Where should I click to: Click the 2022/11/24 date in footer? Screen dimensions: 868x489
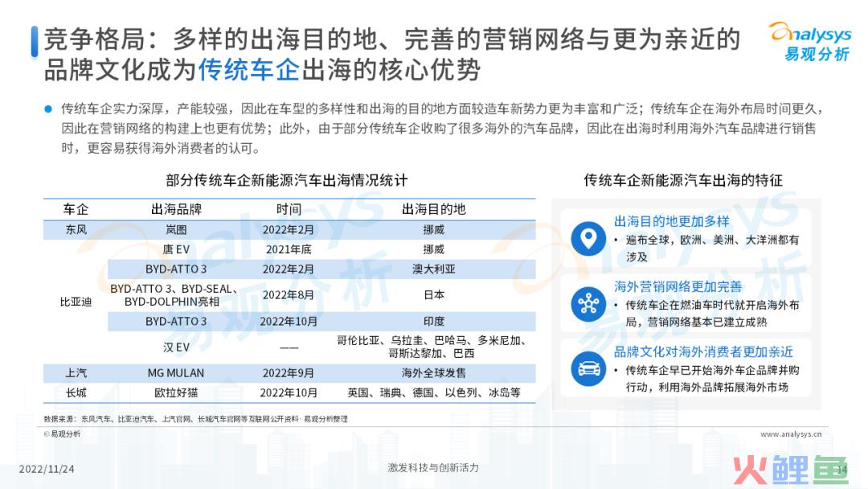point(47,469)
